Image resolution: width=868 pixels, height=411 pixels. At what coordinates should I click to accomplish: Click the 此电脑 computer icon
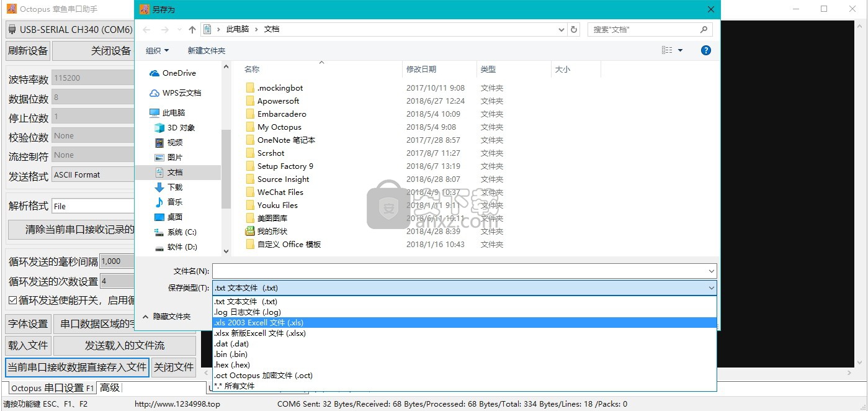tap(154, 113)
